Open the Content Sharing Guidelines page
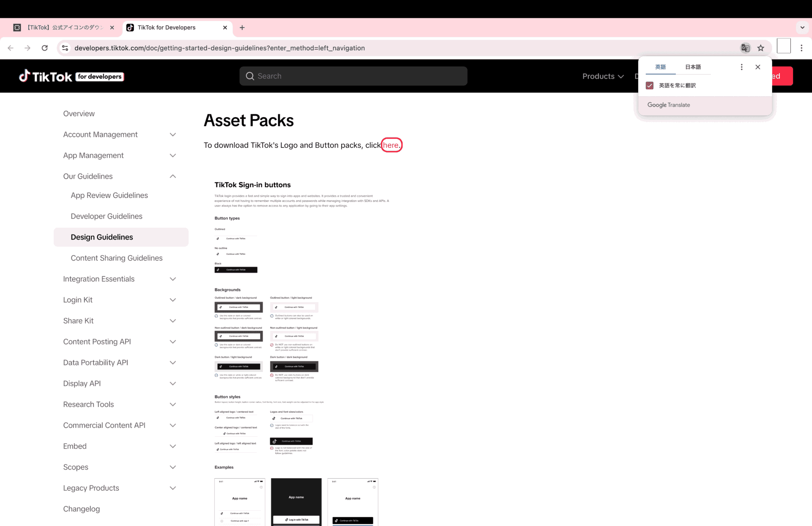Image resolution: width=812 pixels, height=526 pixels. point(116,258)
